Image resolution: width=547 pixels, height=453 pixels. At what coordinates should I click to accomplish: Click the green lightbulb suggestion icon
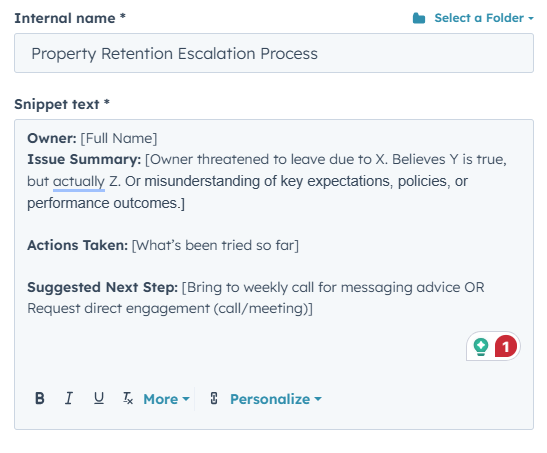(481, 346)
